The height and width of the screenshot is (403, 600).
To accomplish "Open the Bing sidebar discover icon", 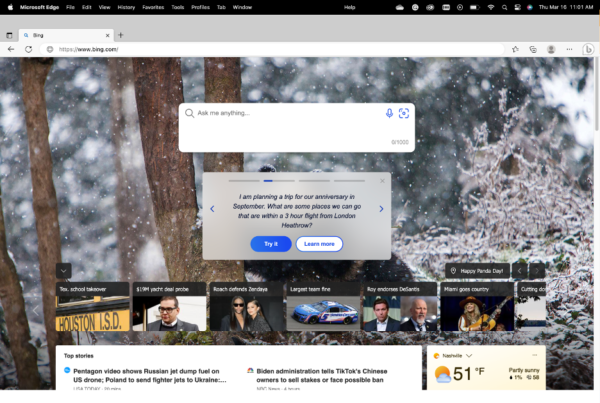I will [588, 49].
